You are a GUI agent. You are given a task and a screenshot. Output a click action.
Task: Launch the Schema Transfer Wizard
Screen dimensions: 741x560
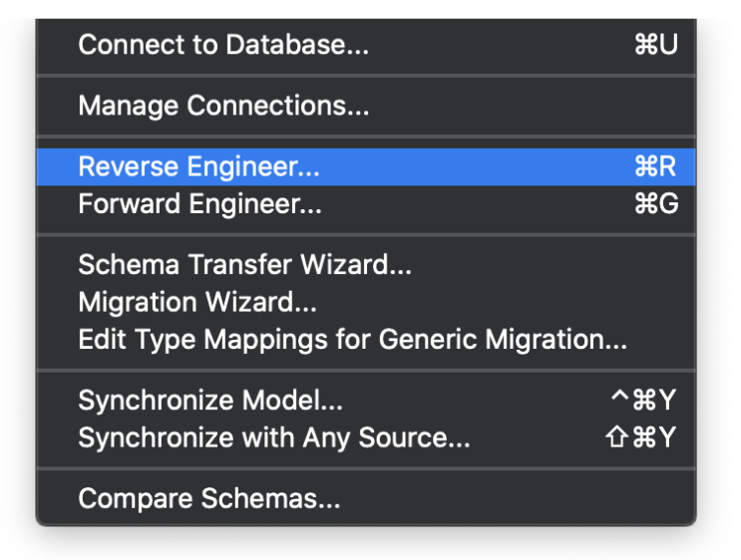click(x=244, y=264)
